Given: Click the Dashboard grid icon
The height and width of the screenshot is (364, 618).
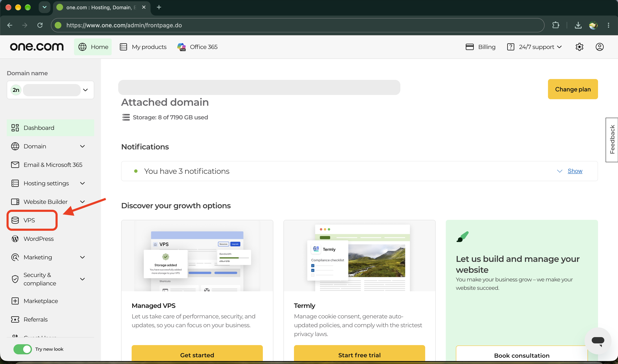Looking at the screenshot, I should click(15, 128).
